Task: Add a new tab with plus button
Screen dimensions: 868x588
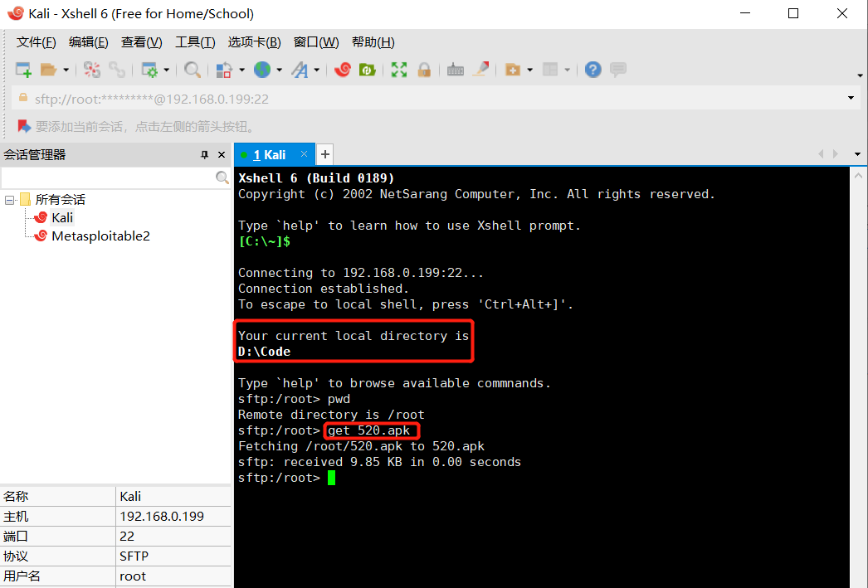Action: pos(325,154)
